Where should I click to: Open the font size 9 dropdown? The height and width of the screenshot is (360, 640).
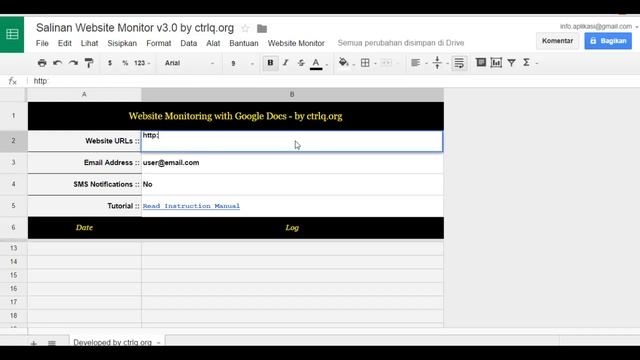point(242,63)
